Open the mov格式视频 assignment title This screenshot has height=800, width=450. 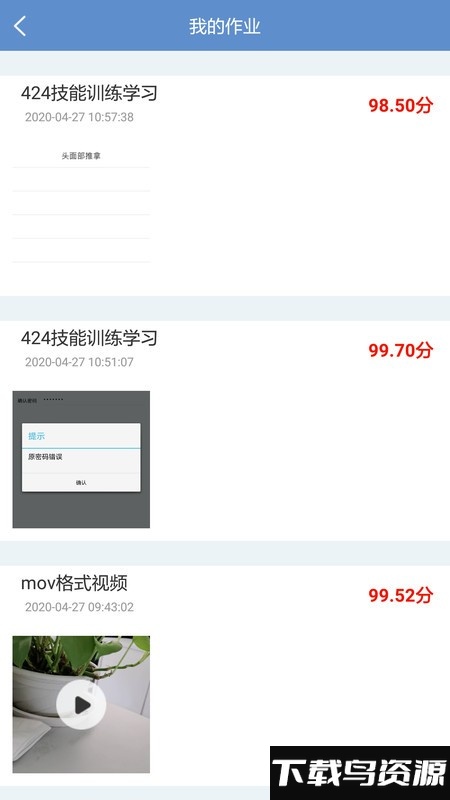click(74, 583)
